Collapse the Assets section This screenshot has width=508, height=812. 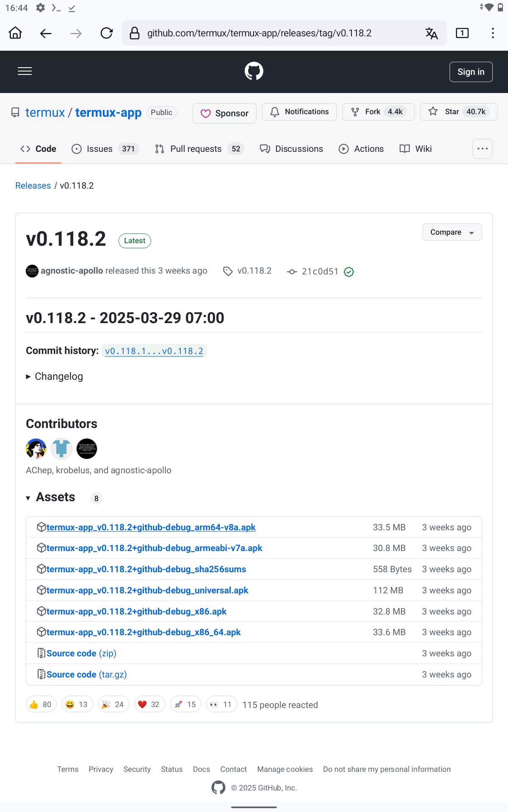coord(50,497)
